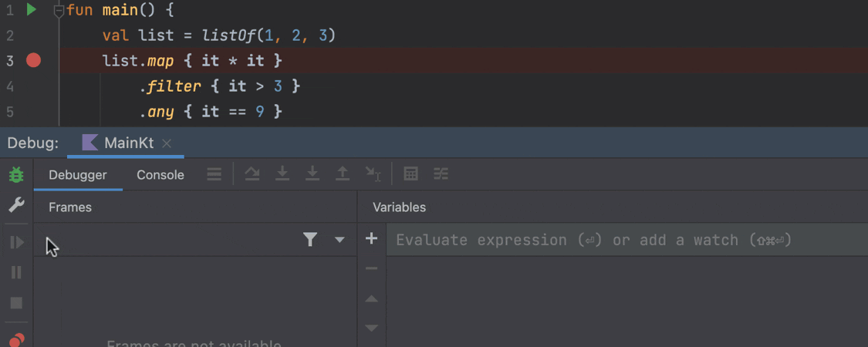The height and width of the screenshot is (347, 868).
Task: Rerun MainKt using the green bug icon
Action: click(x=17, y=175)
